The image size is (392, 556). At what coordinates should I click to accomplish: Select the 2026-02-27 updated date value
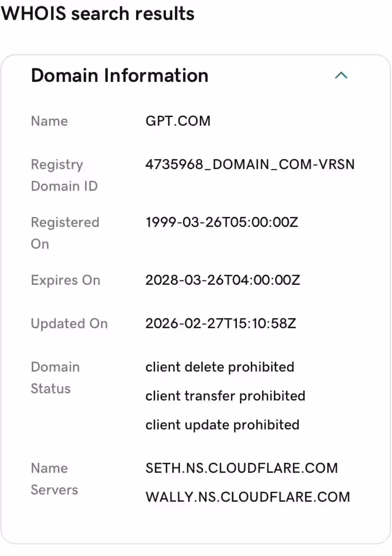(221, 324)
